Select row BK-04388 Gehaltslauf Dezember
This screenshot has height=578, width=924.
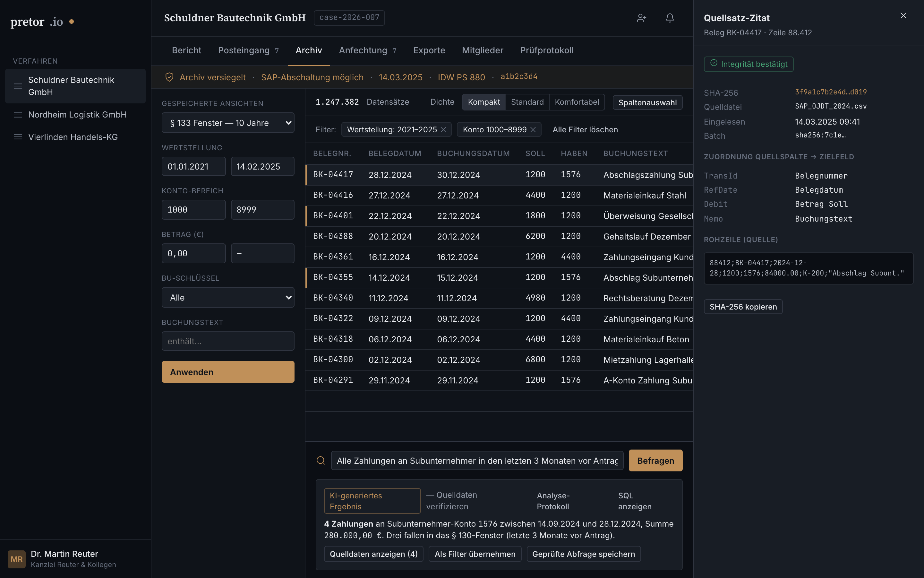499,237
